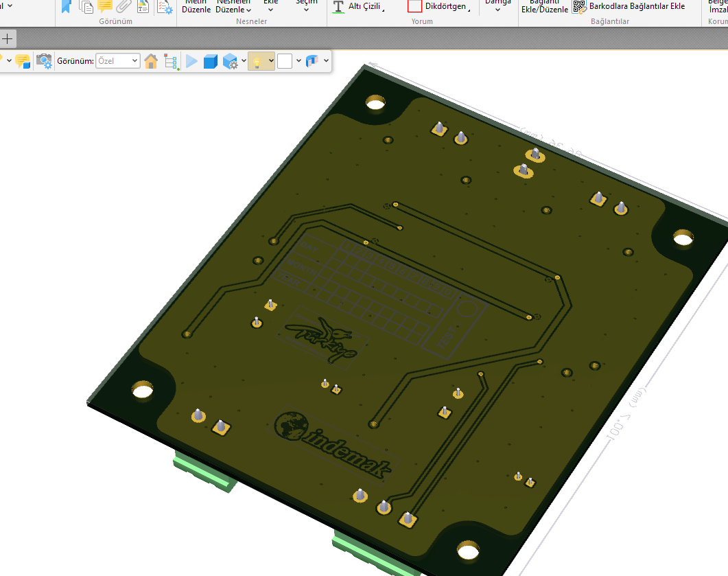
Task: Click Barkodlara Bağlantılar Ekle
Action: pos(629,6)
